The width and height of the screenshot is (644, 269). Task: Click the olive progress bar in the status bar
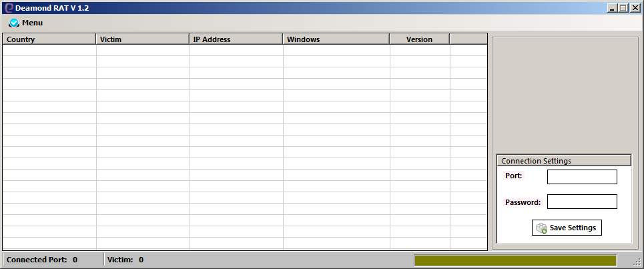tap(515, 260)
